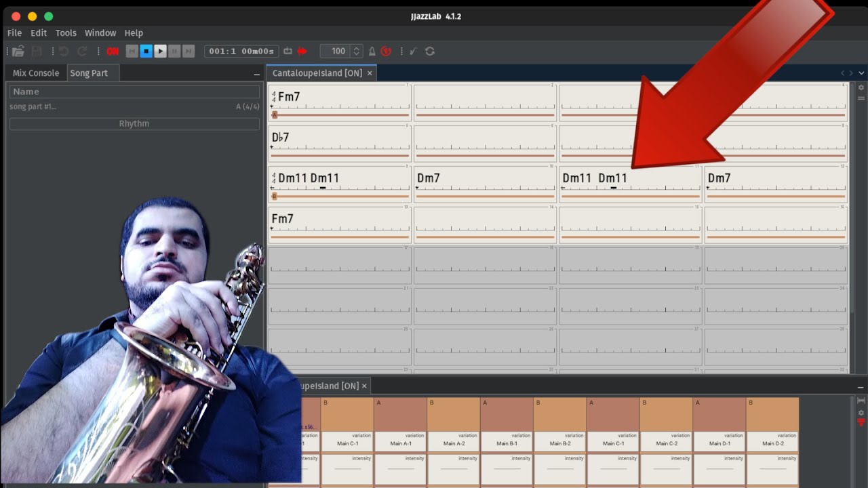
Task: Toggle the red ON active-song button
Action: [x=113, y=52]
